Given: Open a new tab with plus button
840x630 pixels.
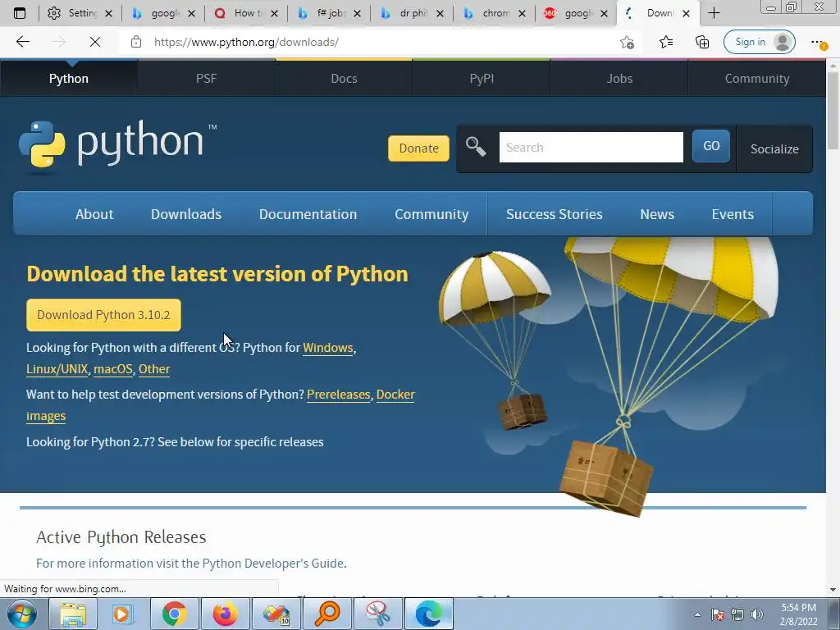Looking at the screenshot, I should click(714, 13).
